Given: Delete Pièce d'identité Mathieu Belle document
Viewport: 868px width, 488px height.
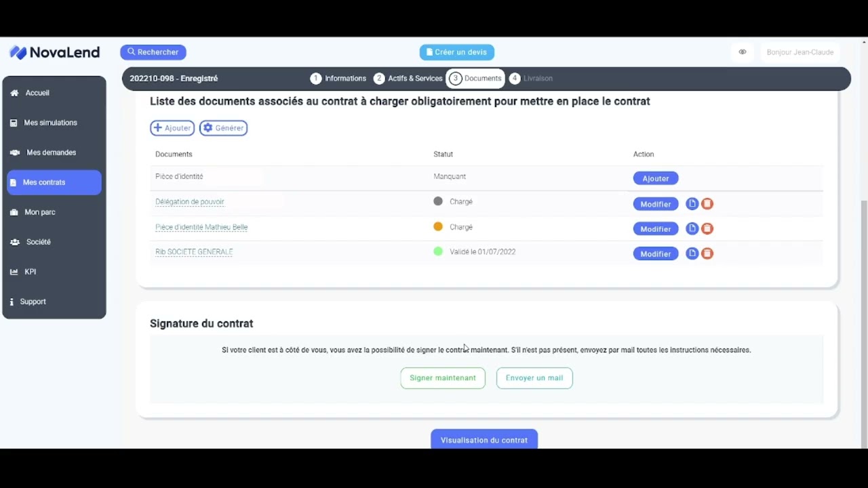Looking at the screenshot, I should click(707, 228).
